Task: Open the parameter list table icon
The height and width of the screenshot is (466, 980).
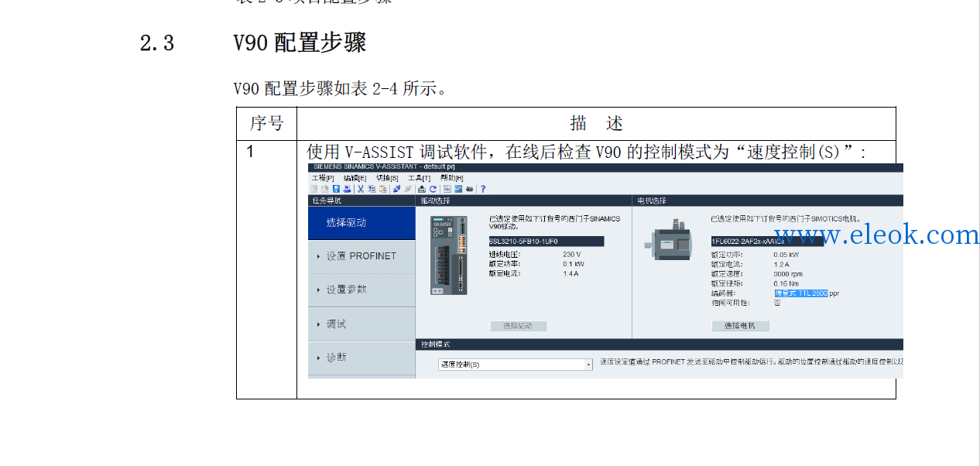Action: 447,189
